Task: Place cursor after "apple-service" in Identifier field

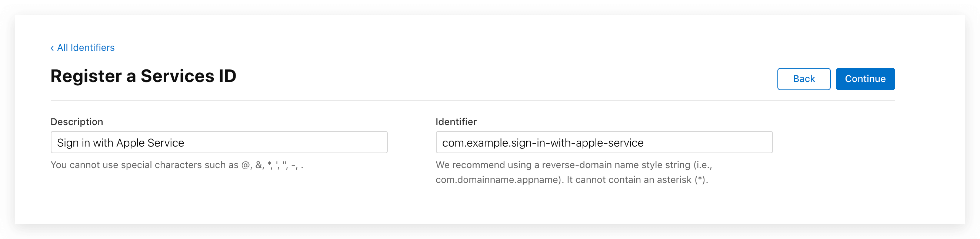Action: coord(644,143)
